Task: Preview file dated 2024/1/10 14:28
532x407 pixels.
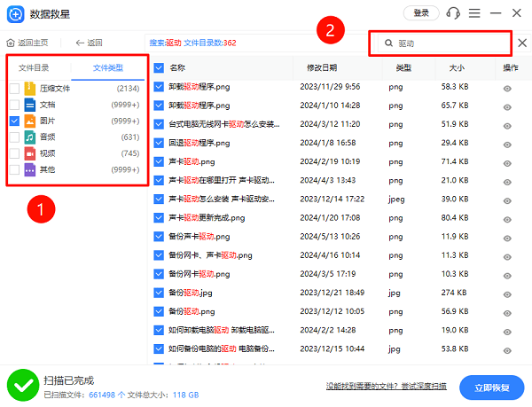Action: (x=507, y=107)
